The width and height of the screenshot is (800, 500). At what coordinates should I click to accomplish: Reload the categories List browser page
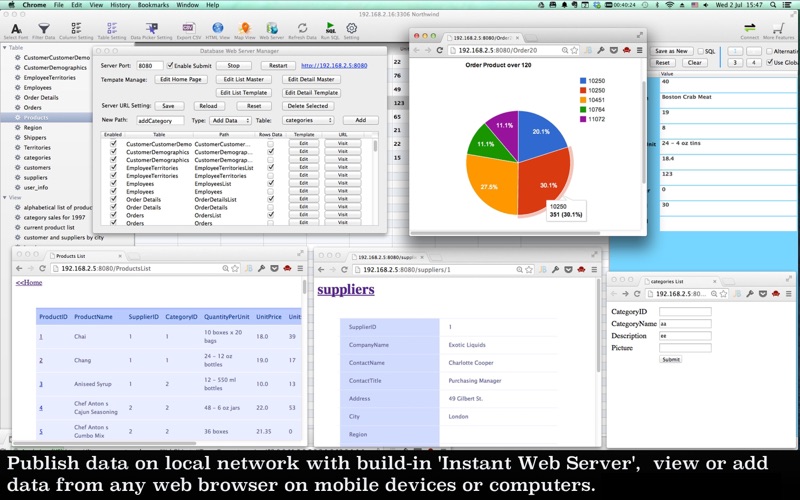637,294
